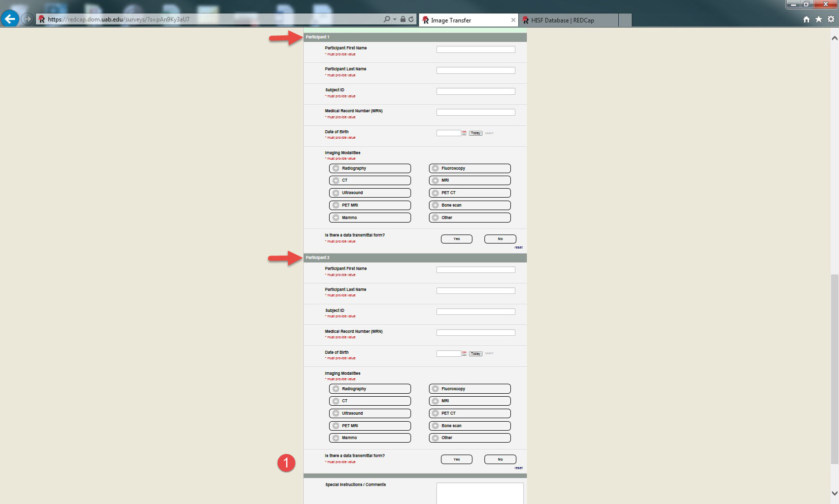Choose Yes for Participant 2 data transmittal form
Image resolution: width=839 pixels, height=504 pixels.
(456, 460)
